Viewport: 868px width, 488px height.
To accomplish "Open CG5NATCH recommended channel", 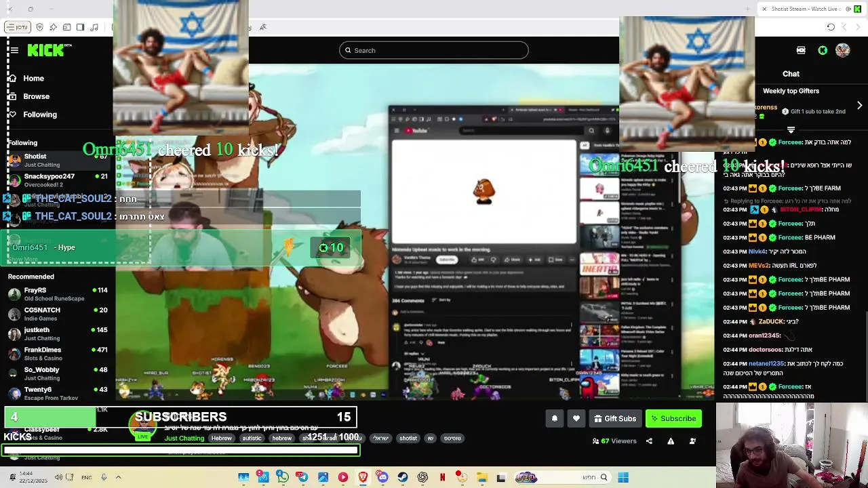I will pos(58,314).
